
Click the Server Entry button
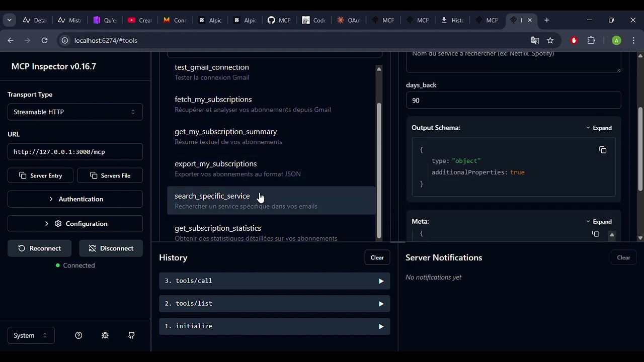40,175
